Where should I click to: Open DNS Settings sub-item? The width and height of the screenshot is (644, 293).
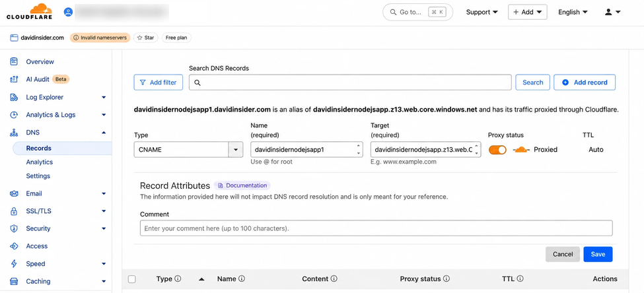[x=38, y=176]
